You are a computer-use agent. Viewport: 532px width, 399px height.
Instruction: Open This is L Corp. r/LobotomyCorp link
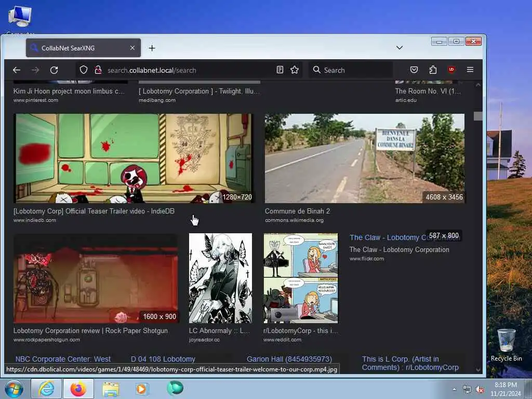pos(410,363)
